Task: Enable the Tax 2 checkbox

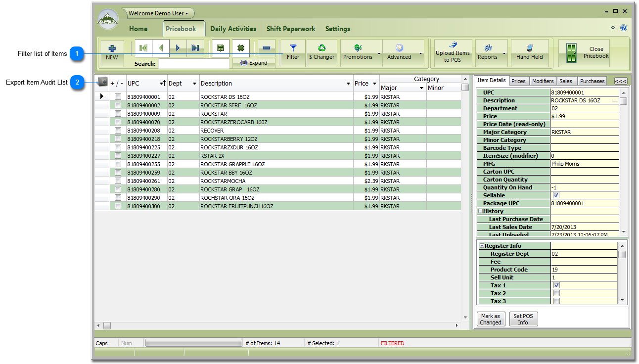Action: click(556, 293)
